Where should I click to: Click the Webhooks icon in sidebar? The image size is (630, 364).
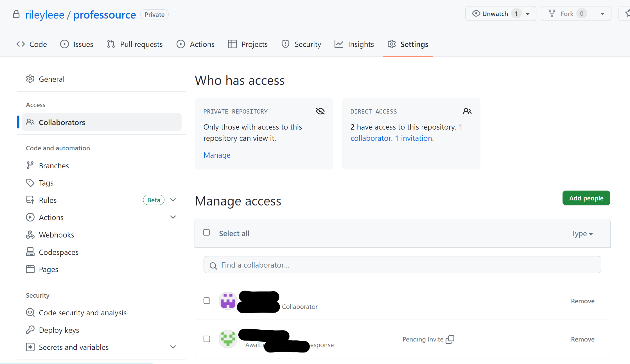pyautogui.click(x=30, y=234)
